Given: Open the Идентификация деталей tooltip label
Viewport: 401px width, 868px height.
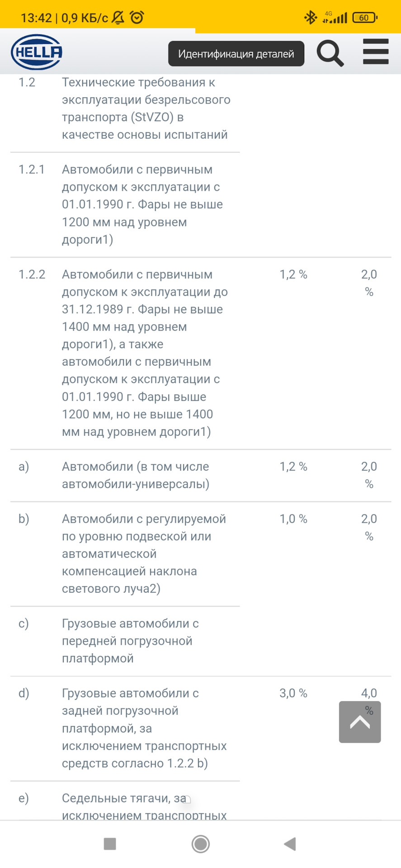Looking at the screenshot, I should pos(236,53).
